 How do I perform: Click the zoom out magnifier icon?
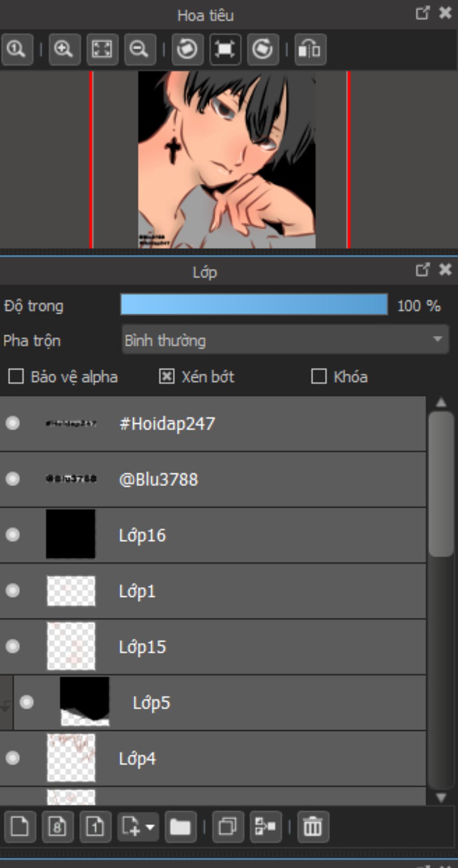tap(140, 49)
